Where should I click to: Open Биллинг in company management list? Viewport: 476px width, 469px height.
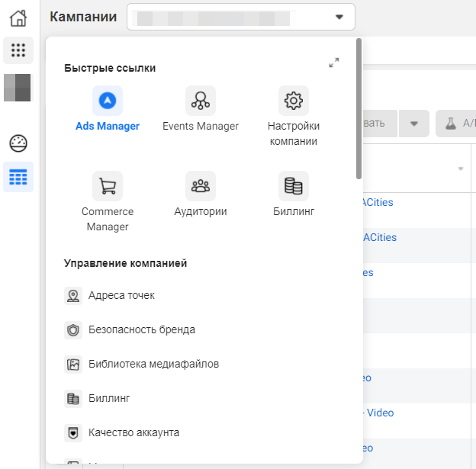click(109, 399)
